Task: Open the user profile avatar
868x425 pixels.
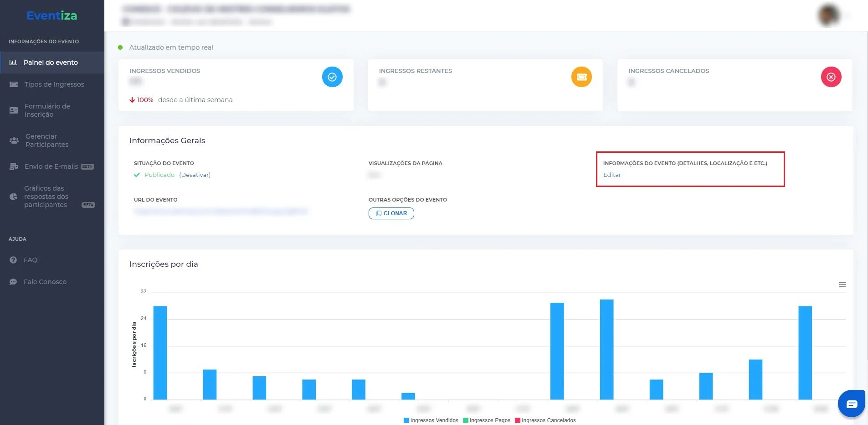Action: point(829,15)
